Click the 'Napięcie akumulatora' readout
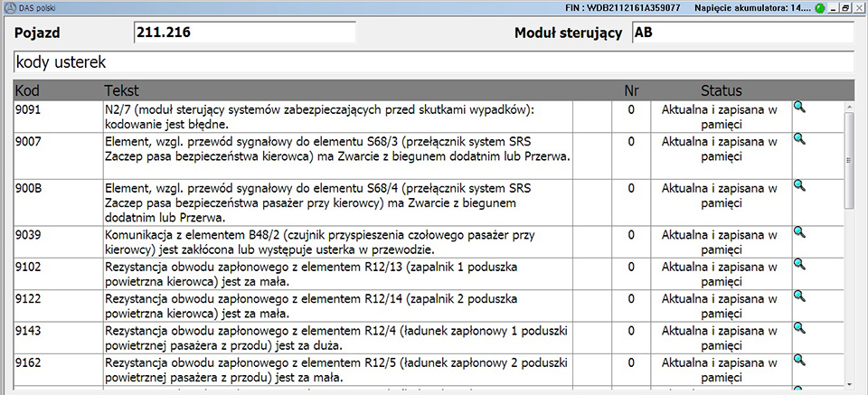 click(x=753, y=8)
